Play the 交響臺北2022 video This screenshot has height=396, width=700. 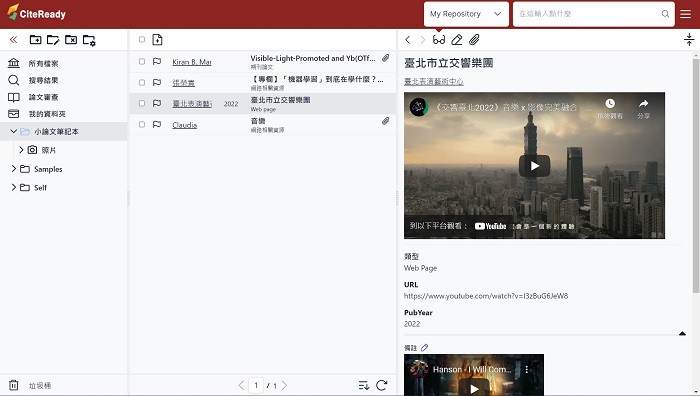tap(534, 166)
